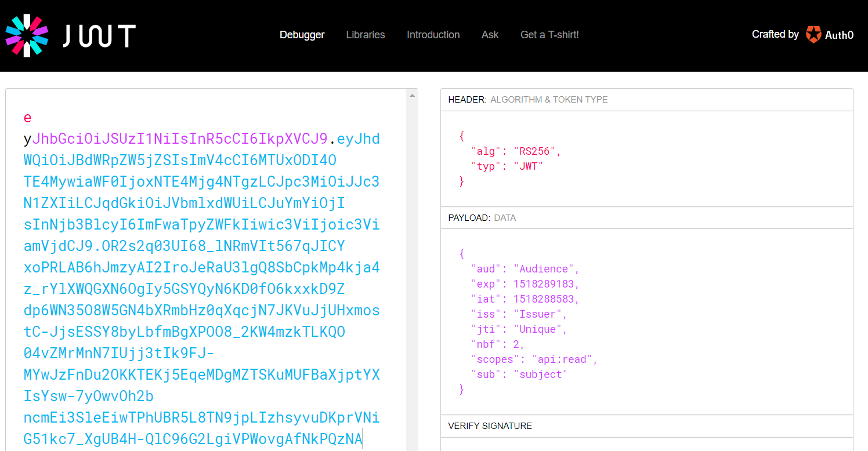This screenshot has height=451, width=868.
Task: Click the "subject" sub value in payload
Action: pos(540,374)
